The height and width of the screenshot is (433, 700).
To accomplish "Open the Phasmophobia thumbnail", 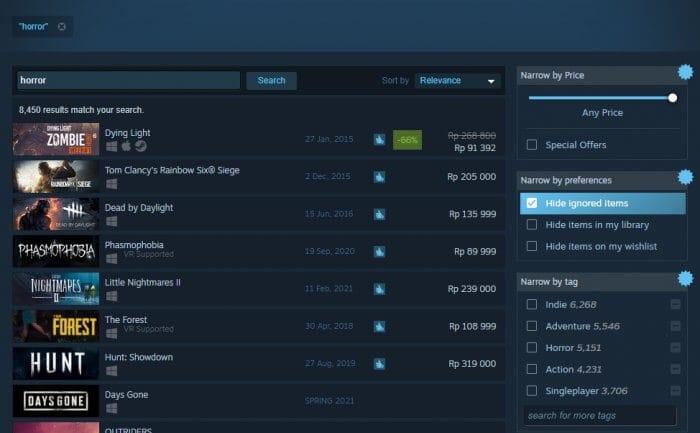I will [56, 251].
